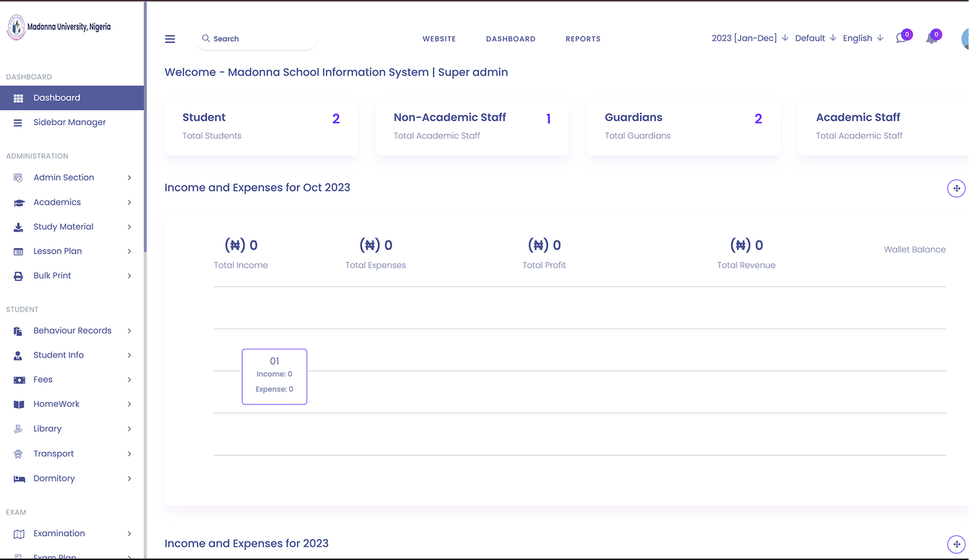Image resolution: width=969 pixels, height=560 pixels.
Task: Expand the Examination chevron
Action: (x=129, y=533)
